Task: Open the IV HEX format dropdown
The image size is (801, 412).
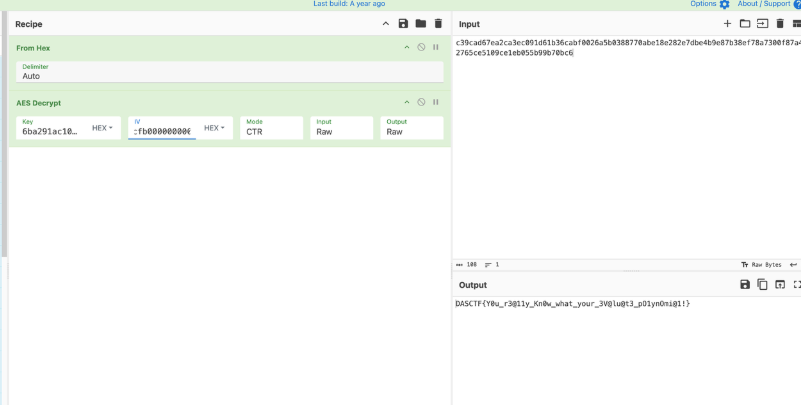Action: [x=214, y=128]
